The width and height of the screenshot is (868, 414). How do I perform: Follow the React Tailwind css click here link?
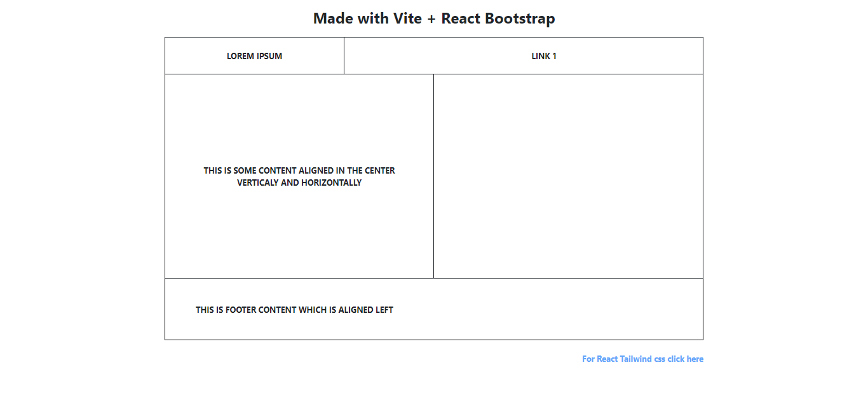642,359
